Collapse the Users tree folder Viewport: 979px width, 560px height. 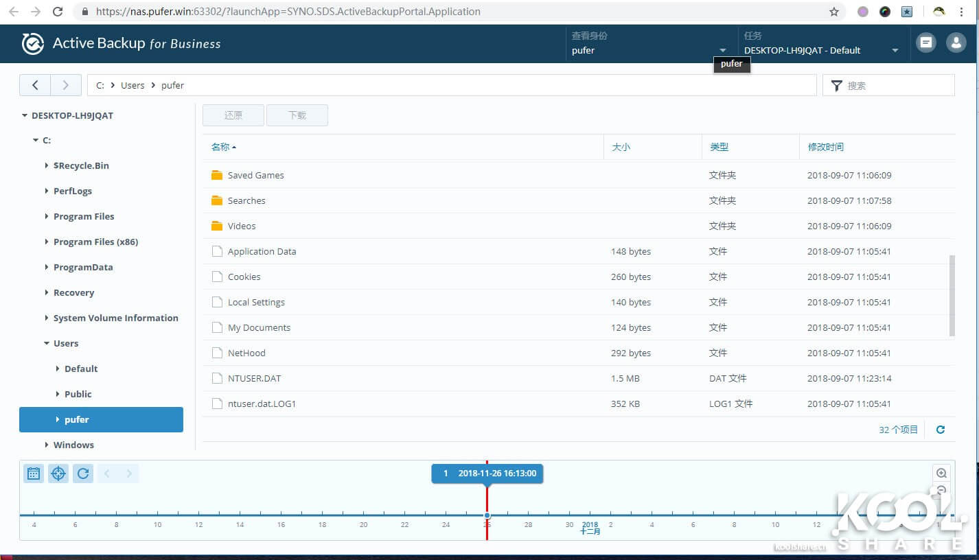[x=47, y=344]
